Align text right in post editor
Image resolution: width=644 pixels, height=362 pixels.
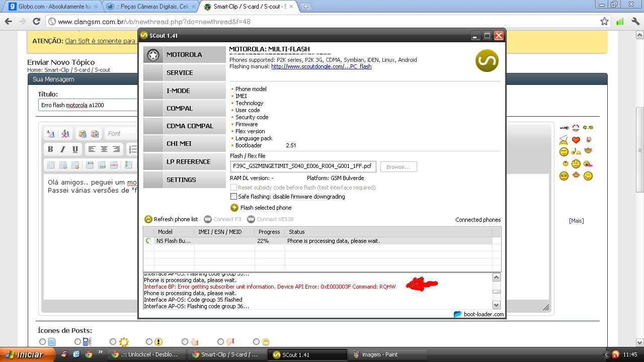(116, 149)
